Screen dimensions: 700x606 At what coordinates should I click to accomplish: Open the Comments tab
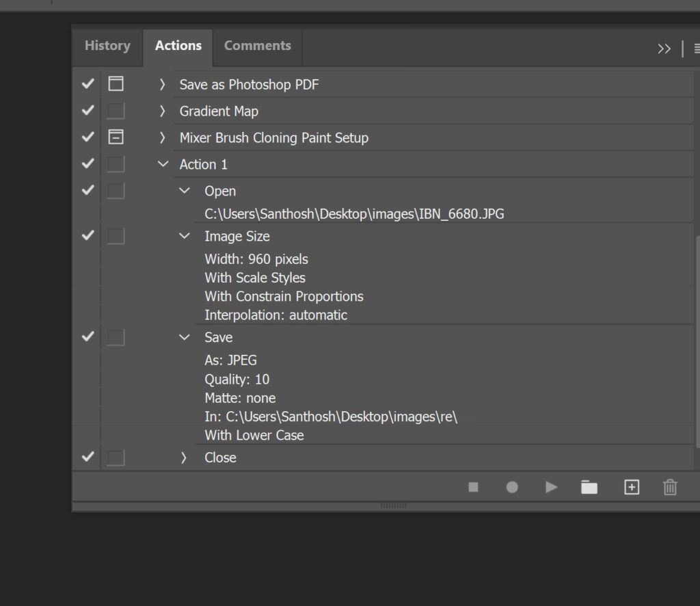pos(257,46)
